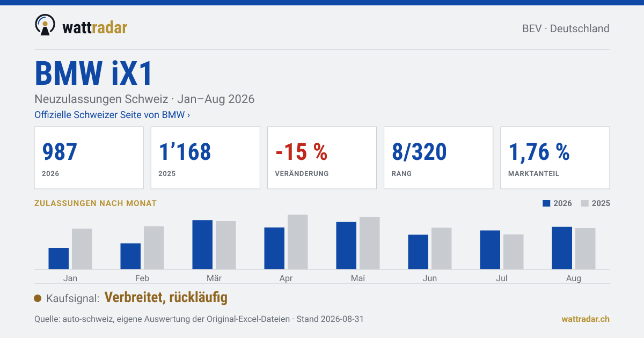This screenshot has width=644, height=338.
Task: Click the Neuzulassungen Schweiz Jan–Aug 2026 subtitle
Action: pyautogui.click(x=144, y=99)
